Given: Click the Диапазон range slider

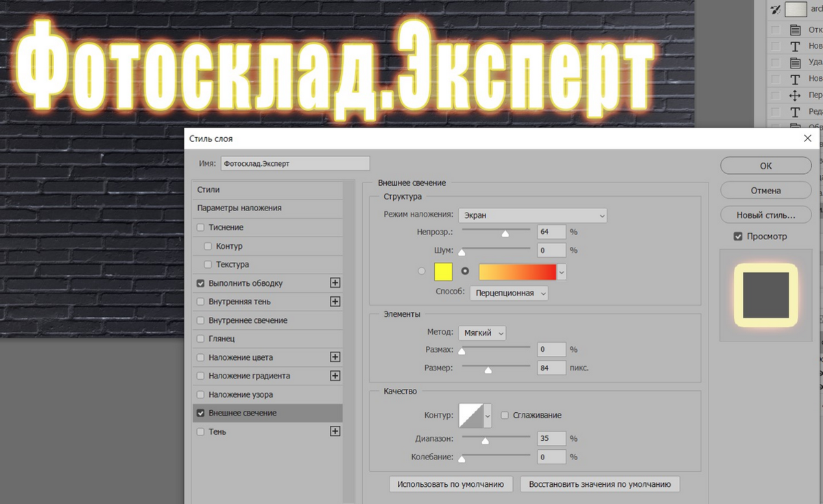Looking at the screenshot, I should pyautogui.click(x=495, y=439).
